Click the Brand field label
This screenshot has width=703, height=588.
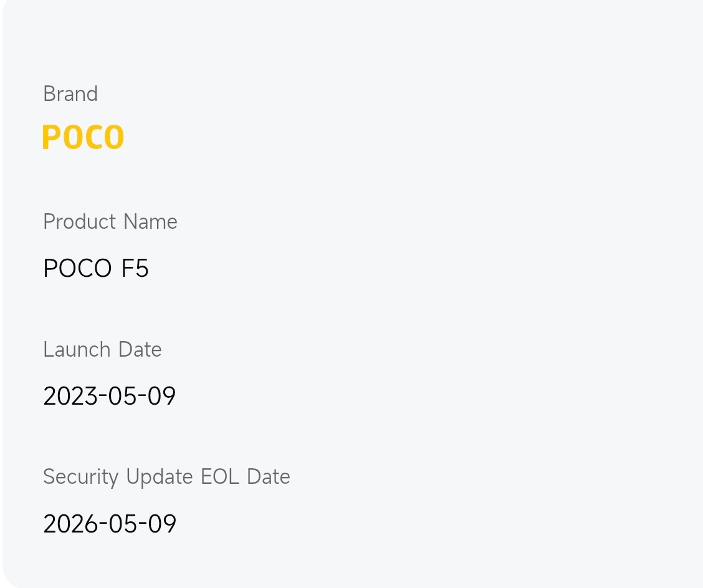pos(70,94)
